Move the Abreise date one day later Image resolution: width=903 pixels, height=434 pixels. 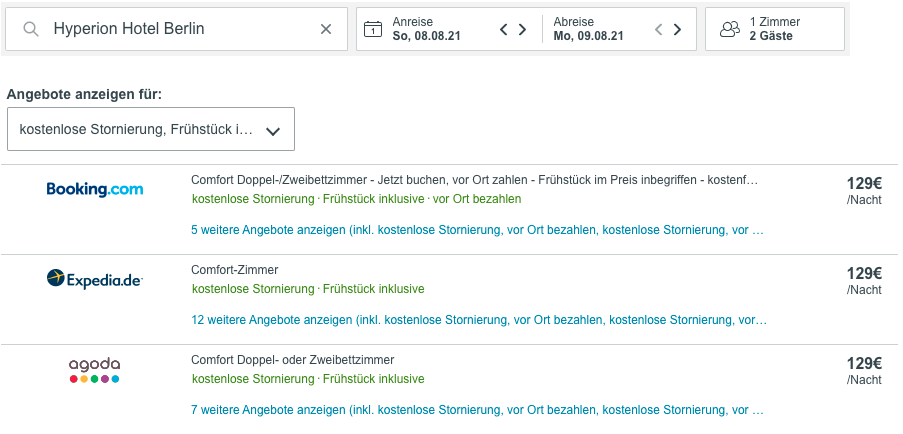coord(677,29)
